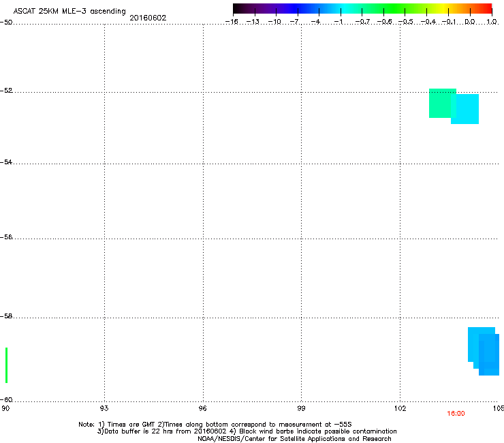Click the "1.0" color bar tick label
Image resolution: width=504 pixels, height=443 pixels.
click(492, 22)
